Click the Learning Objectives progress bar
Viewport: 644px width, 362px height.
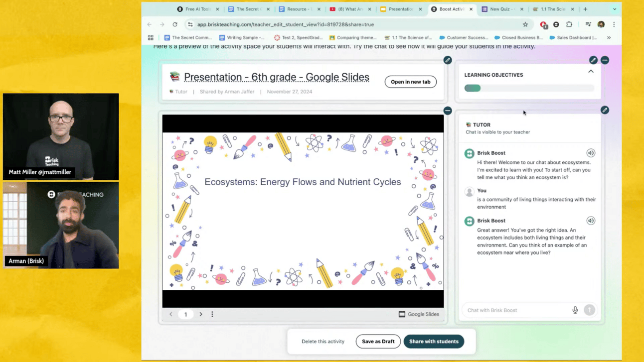(x=529, y=88)
